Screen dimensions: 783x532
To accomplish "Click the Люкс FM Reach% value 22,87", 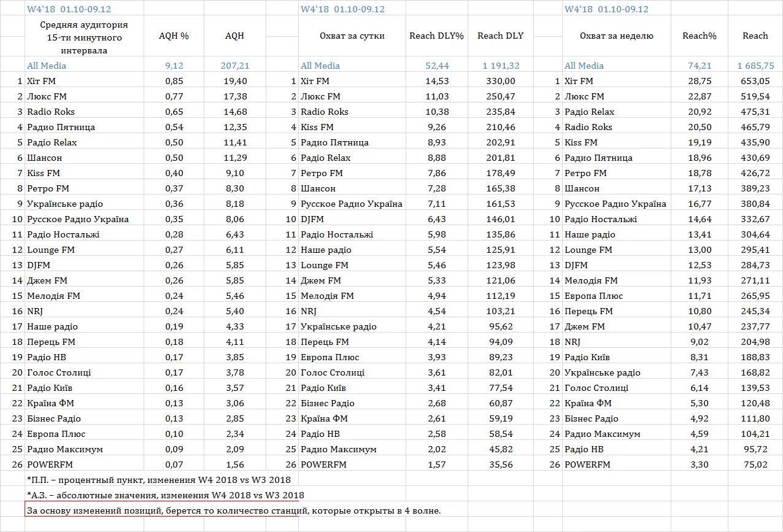I will coord(700,96).
